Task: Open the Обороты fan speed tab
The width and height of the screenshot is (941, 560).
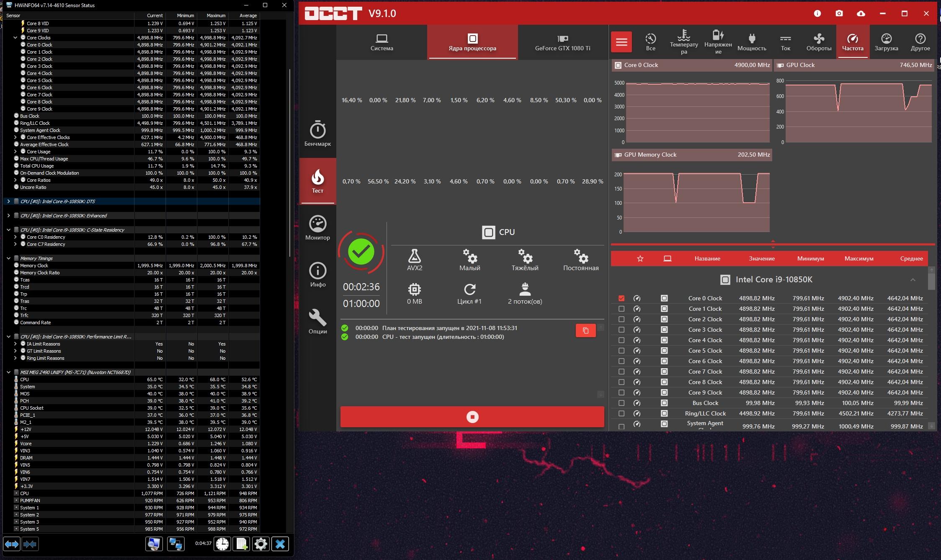Action: pyautogui.click(x=819, y=42)
